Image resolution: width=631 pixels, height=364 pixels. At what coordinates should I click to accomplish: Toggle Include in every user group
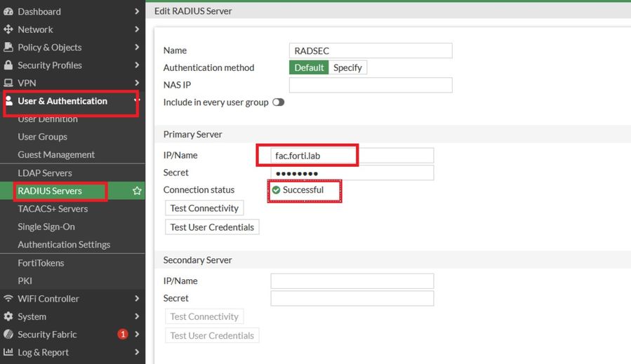pyautogui.click(x=278, y=102)
